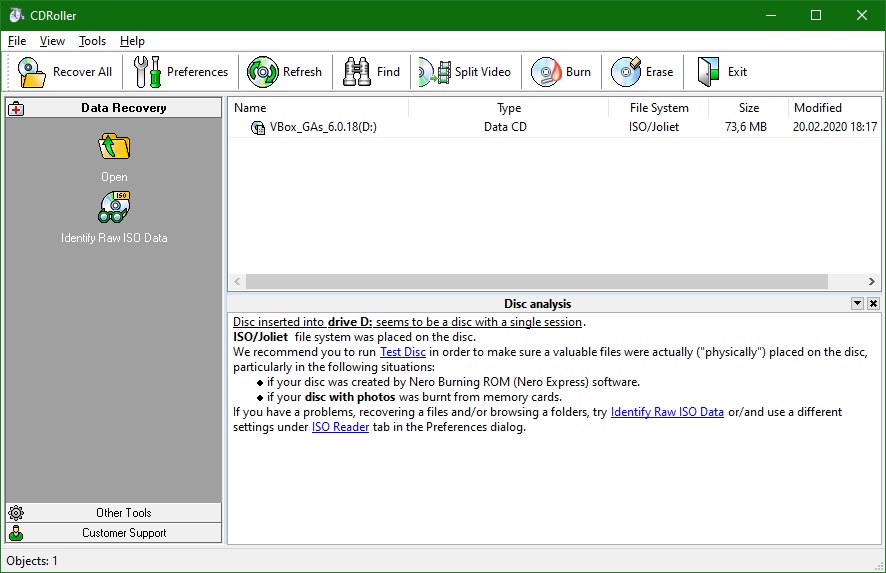Click the Recover All toolbar icon
This screenshot has height=573, width=886.
click(32, 72)
